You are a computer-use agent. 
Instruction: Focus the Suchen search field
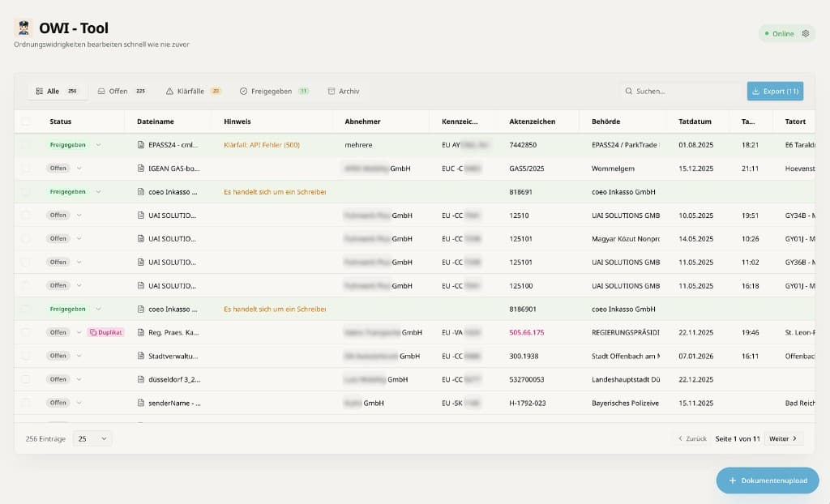click(681, 91)
